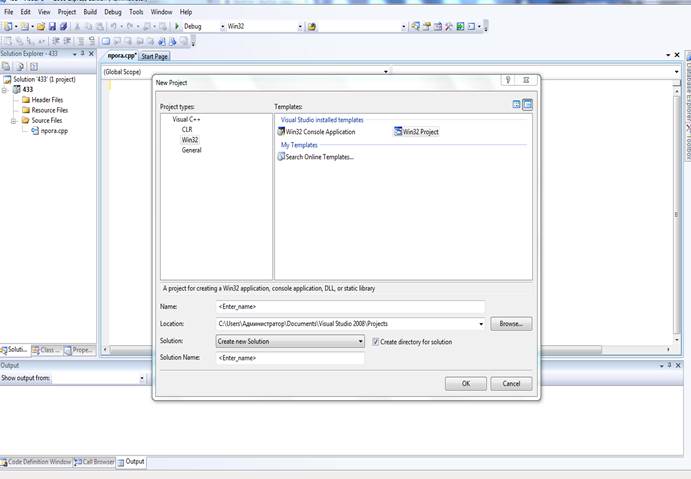Image resolution: width=691 pixels, height=479 pixels.
Task: Click Show All Files icon in Solution Explorer
Action: pyautogui.click(x=20, y=67)
